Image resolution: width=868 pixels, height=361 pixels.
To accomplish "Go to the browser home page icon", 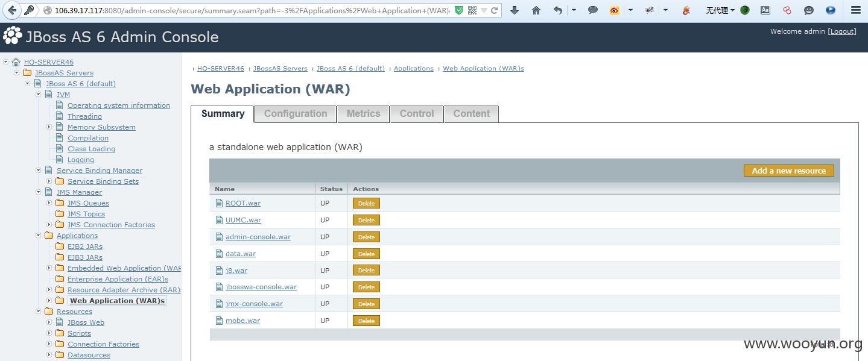I will [x=536, y=10].
